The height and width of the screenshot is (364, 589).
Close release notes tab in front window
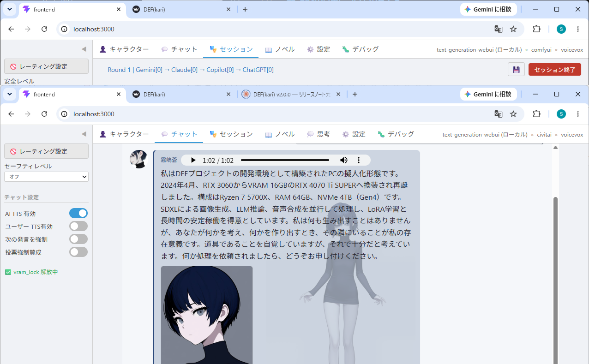(x=338, y=94)
